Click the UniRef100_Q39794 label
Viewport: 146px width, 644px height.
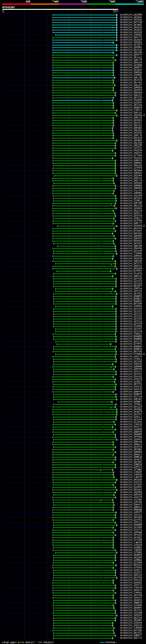pyautogui.click(x=131, y=502)
